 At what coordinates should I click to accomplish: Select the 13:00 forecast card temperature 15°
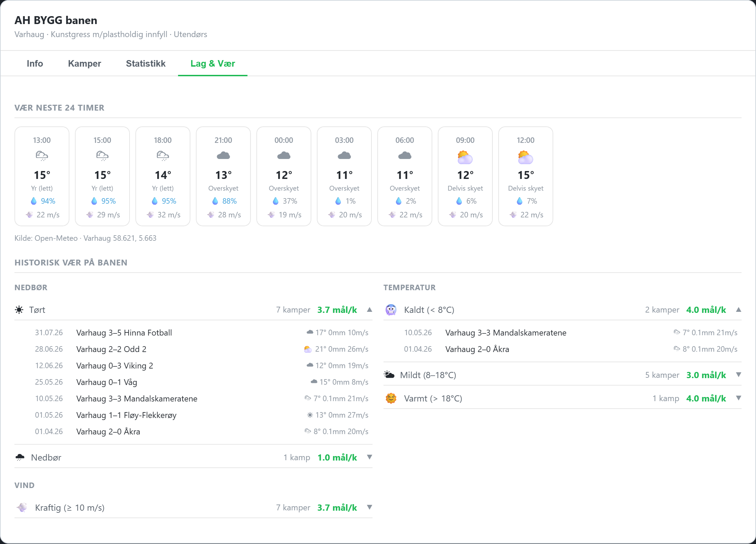[42, 175]
